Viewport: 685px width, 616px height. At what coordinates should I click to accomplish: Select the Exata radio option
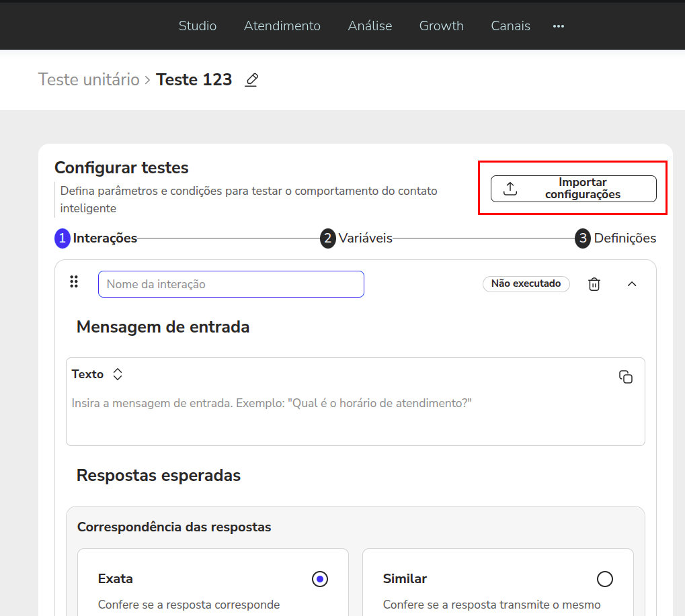320,579
